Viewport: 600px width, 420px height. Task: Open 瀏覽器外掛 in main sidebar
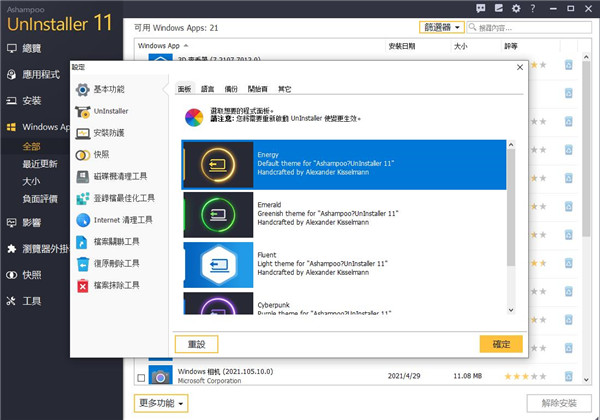tap(38, 249)
